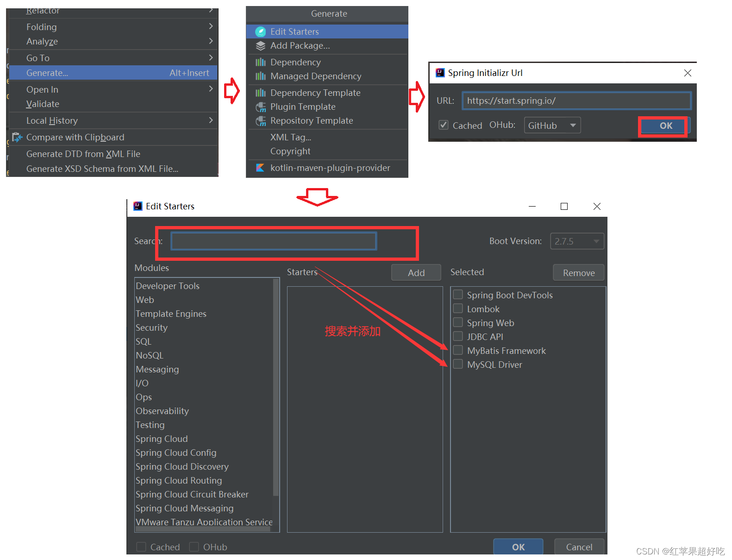Viewport: 732px width, 560px height.
Task: Expand the Open In submenu arrow
Action: [211, 89]
